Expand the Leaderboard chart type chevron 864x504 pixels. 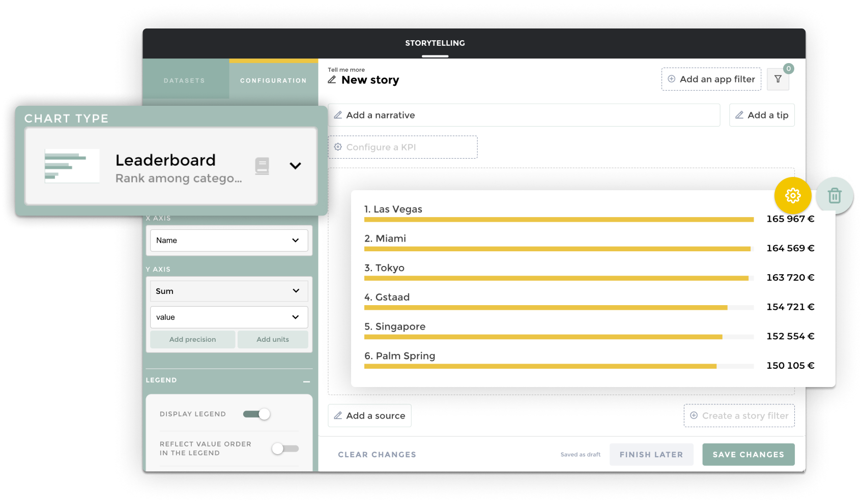tap(295, 166)
